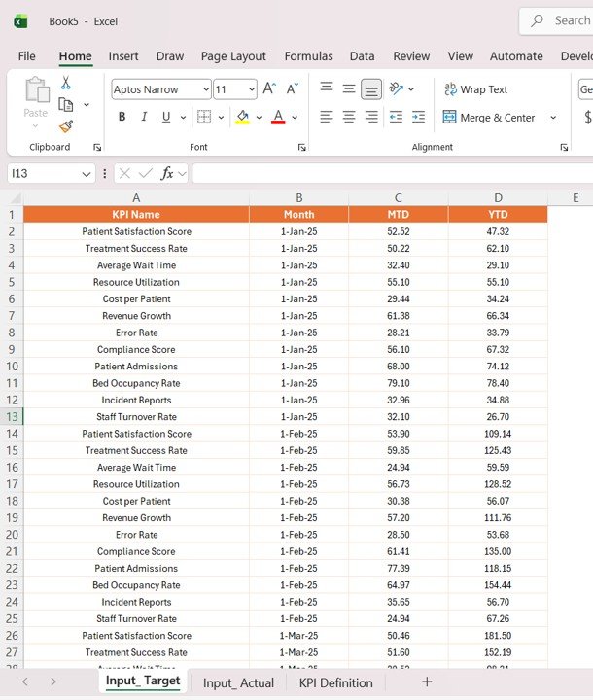Click the Increase Indent icon
This screenshot has height=700, width=593.
tap(418, 117)
